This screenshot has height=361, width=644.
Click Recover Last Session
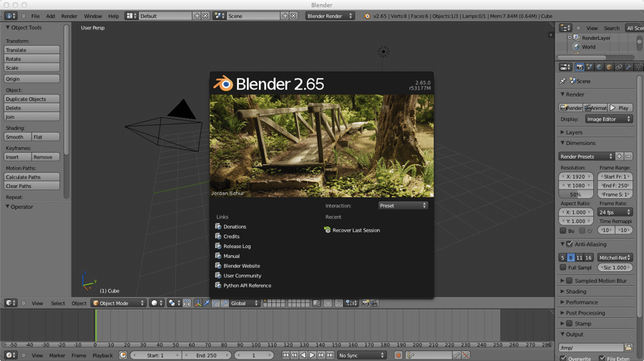click(356, 230)
